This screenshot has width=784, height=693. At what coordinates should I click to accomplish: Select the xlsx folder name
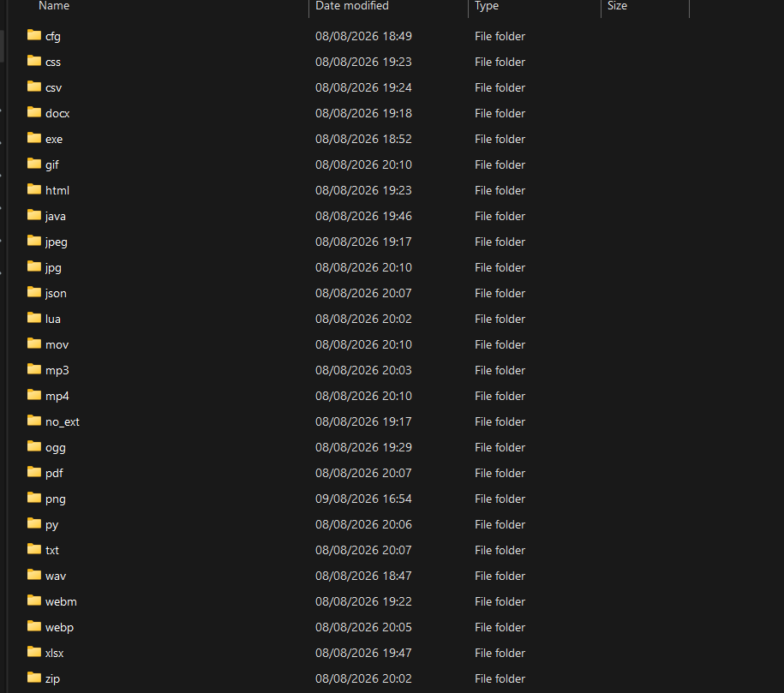(x=55, y=654)
